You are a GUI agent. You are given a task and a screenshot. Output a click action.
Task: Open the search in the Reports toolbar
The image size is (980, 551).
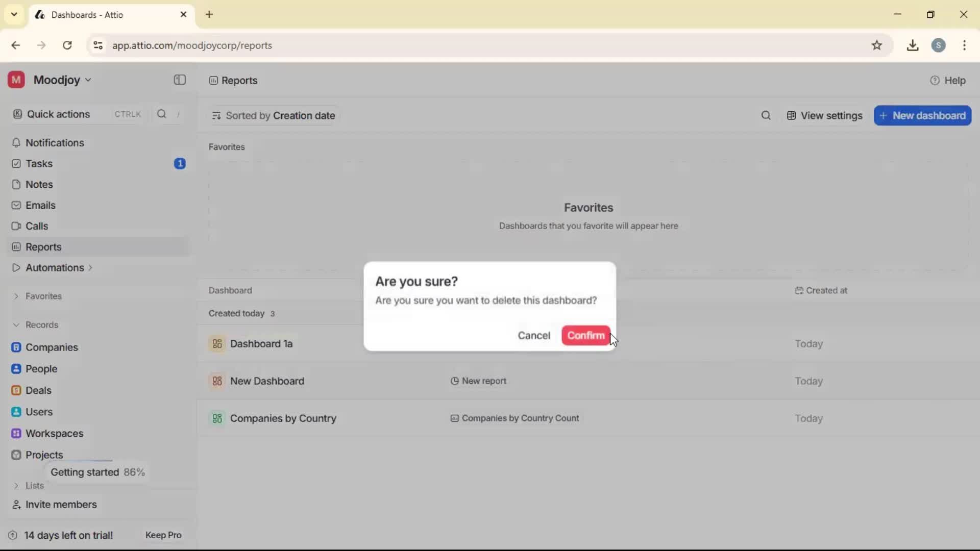pos(766,115)
